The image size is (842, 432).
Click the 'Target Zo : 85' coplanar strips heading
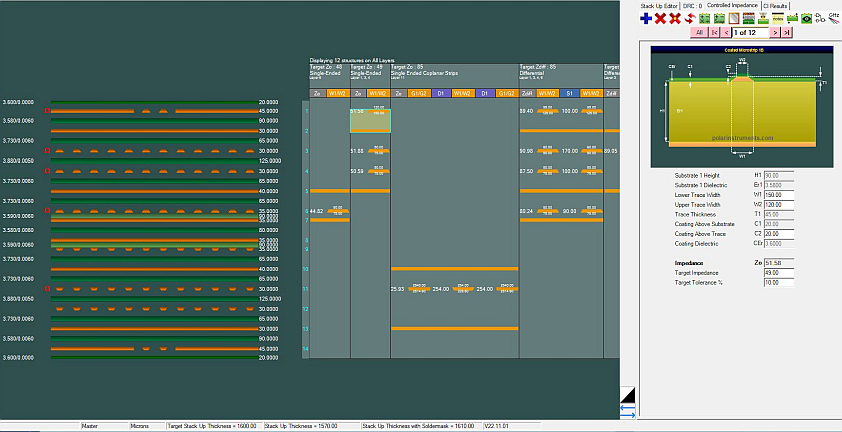pyautogui.click(x=407, y=68)
